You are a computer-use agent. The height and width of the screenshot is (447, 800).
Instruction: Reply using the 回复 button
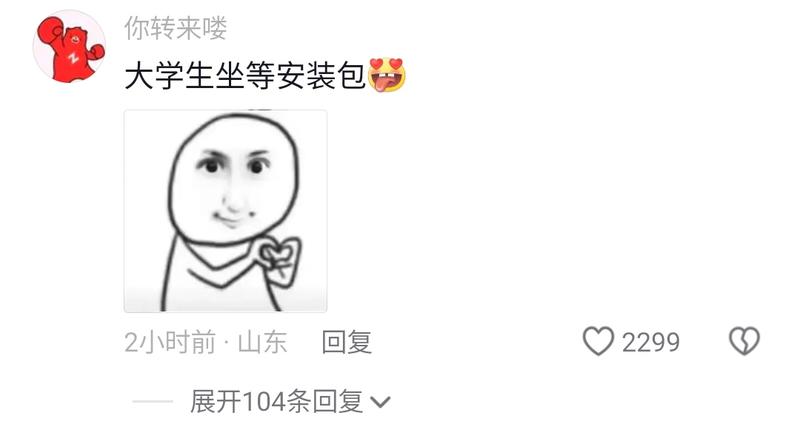(346, 342)
